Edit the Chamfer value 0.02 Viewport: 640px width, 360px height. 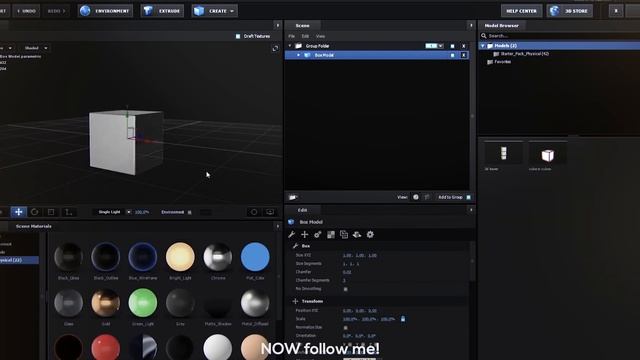pos(347,272)
